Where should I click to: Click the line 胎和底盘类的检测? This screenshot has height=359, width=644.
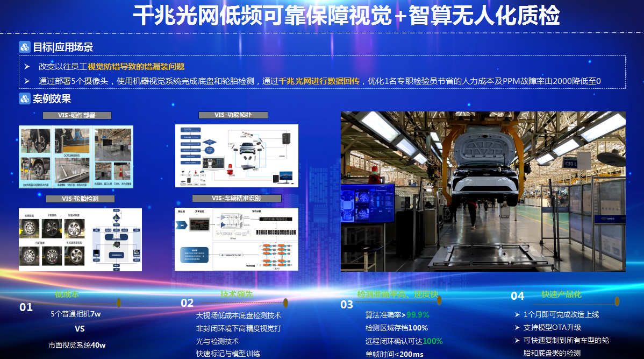point(552,353)
